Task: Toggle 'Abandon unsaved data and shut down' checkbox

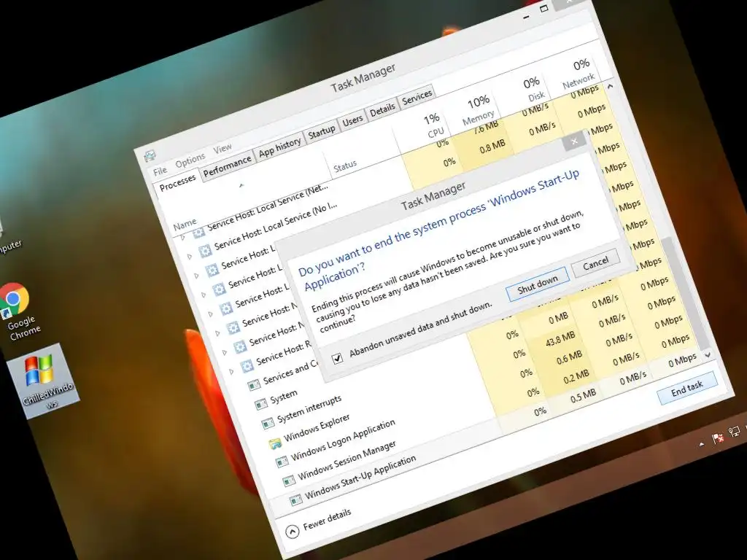Action: [337, 357]
